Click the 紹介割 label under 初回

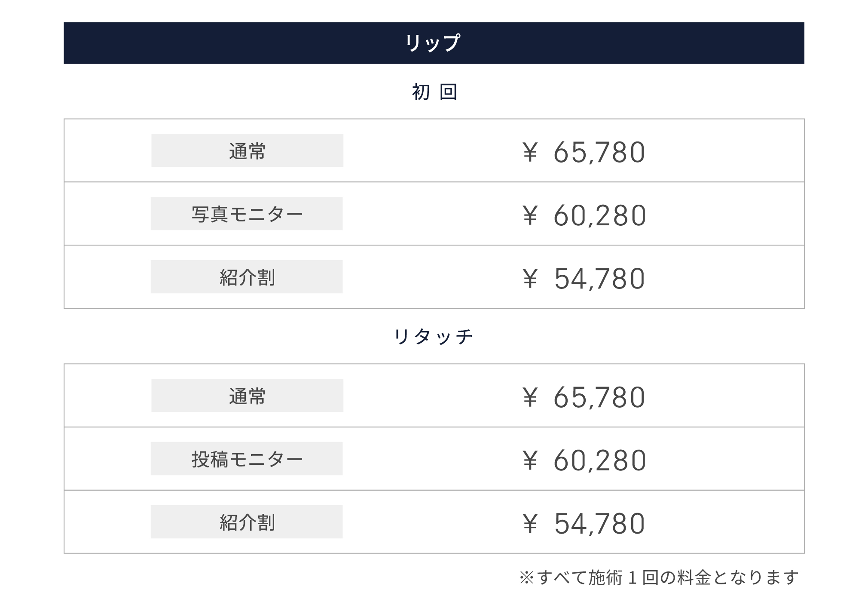pyautogui.click(x=247, y=277)
